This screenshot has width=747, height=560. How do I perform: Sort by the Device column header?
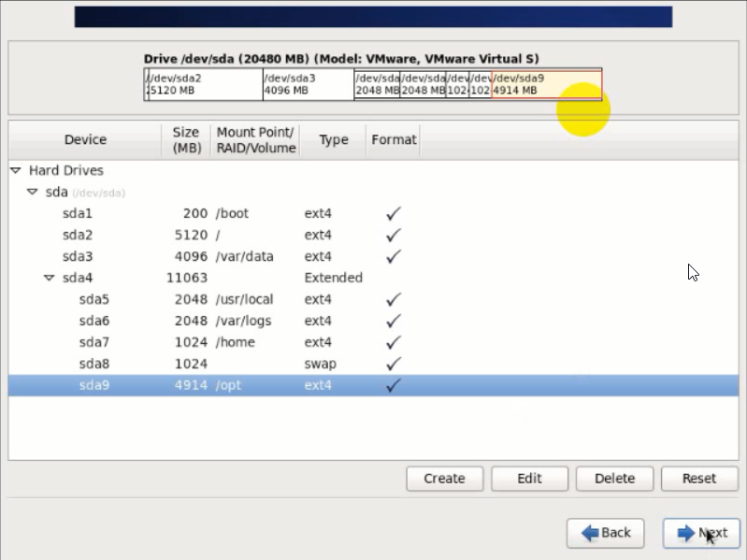point(85,140)
